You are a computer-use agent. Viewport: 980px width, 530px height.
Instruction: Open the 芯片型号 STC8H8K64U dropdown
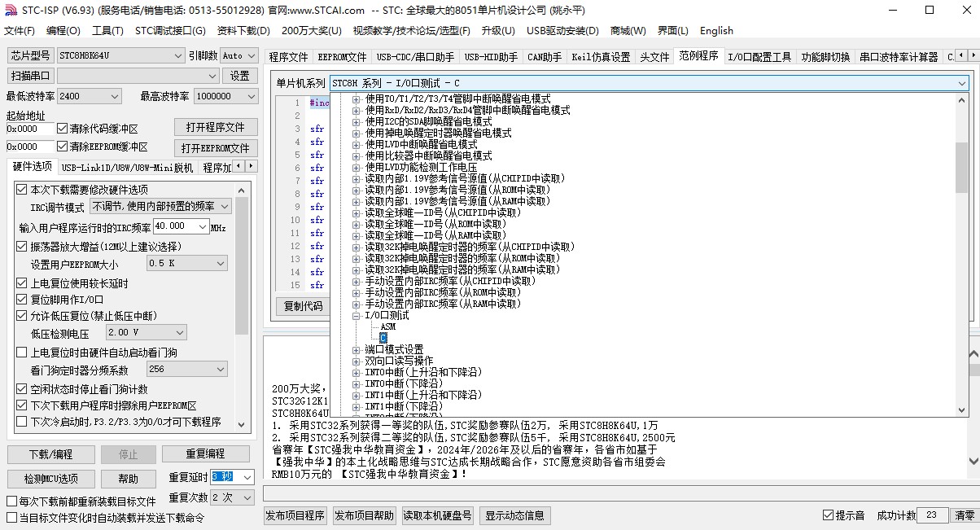click(120, 55)
